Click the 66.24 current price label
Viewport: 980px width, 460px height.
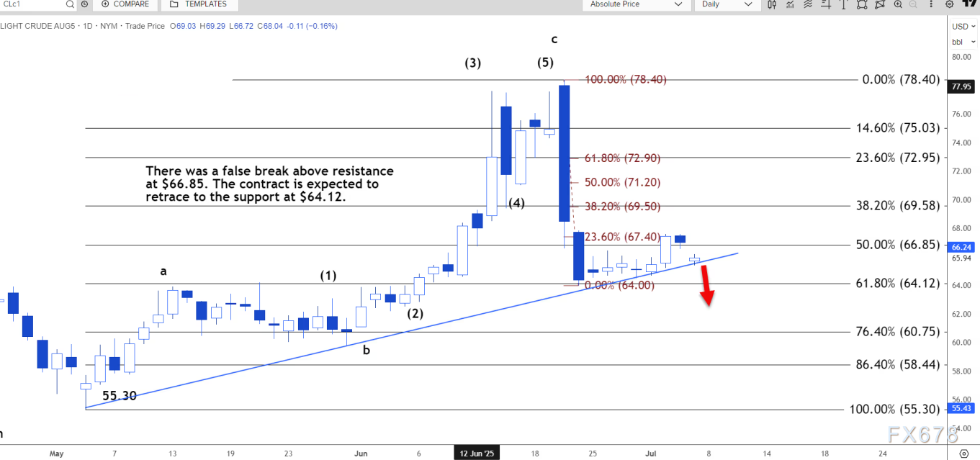tap(963, 245)
